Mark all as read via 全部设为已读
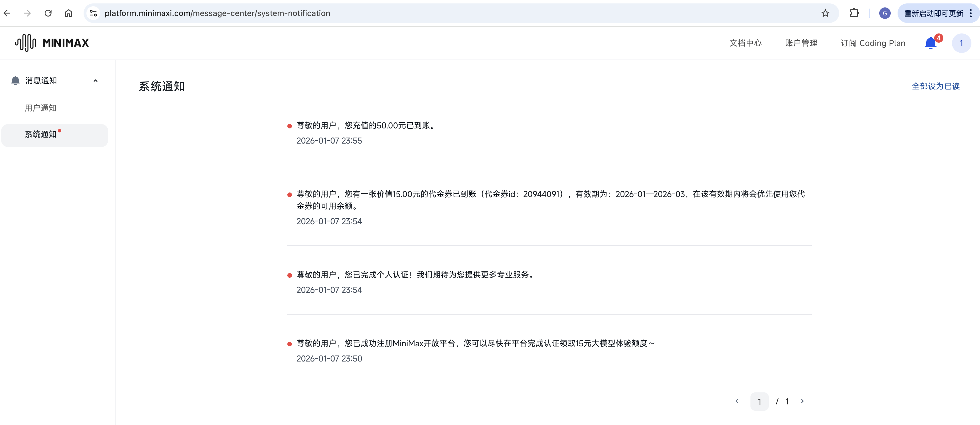Image resolution: width=980 pixels, height=425 pixels. tap(935, 86)
